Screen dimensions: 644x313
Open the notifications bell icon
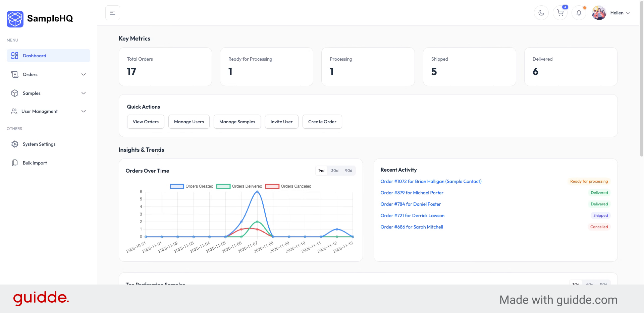click(579, 13)
